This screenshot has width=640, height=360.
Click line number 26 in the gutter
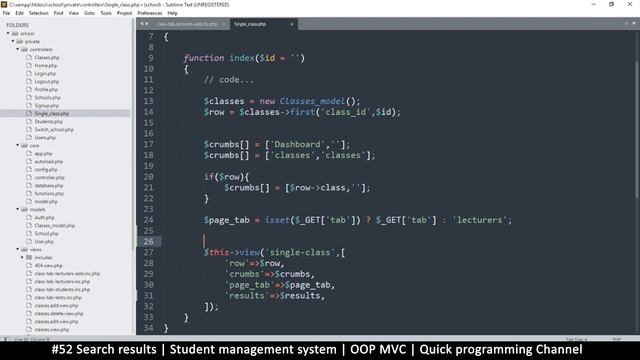tap(148, 242)
